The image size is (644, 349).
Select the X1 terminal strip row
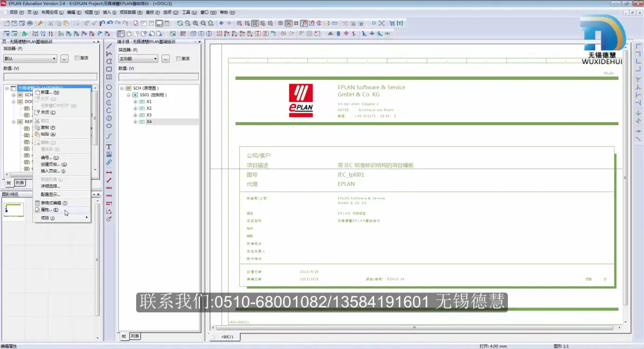[x=149, y=102]
